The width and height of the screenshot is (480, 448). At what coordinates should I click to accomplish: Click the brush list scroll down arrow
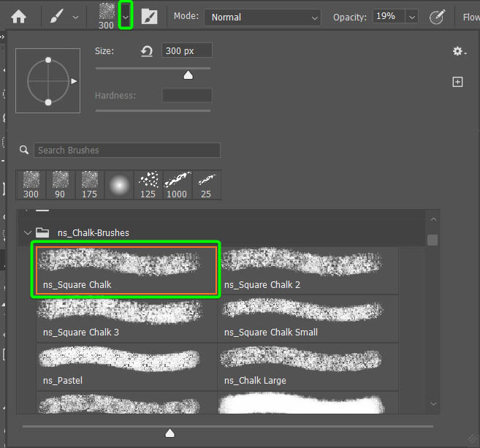coord(433,403)
